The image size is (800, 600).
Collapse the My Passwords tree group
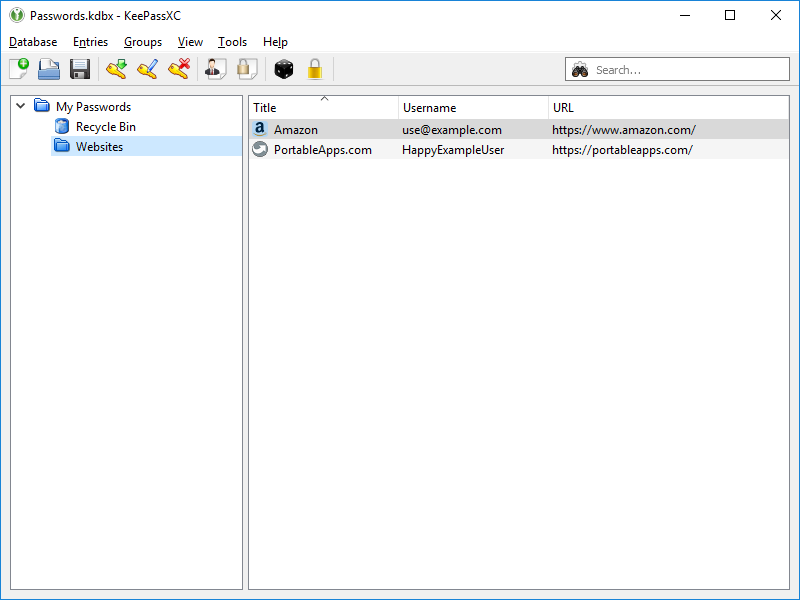20,106
